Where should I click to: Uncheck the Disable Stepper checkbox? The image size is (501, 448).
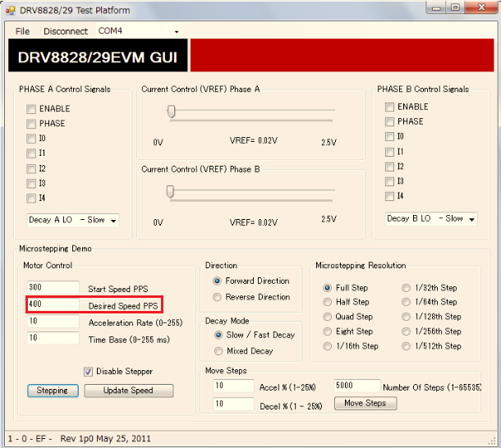pos(88,372)
